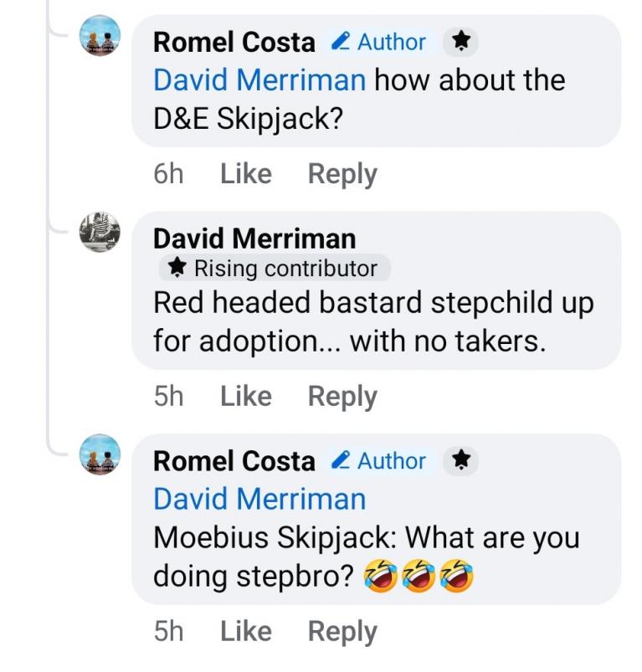Reply to the D&E Skipjack comment
The image size is (642, 672).
click(x=342, y=174)
